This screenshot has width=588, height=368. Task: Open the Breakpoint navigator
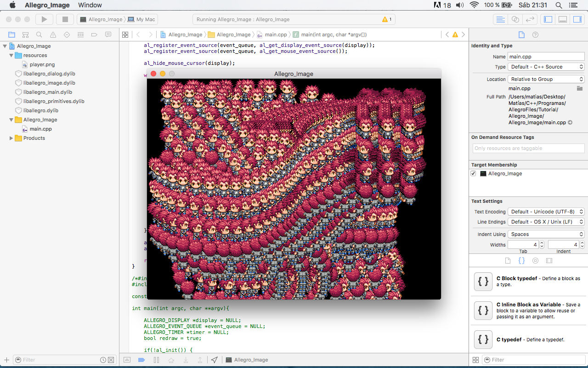coord(94,35)
